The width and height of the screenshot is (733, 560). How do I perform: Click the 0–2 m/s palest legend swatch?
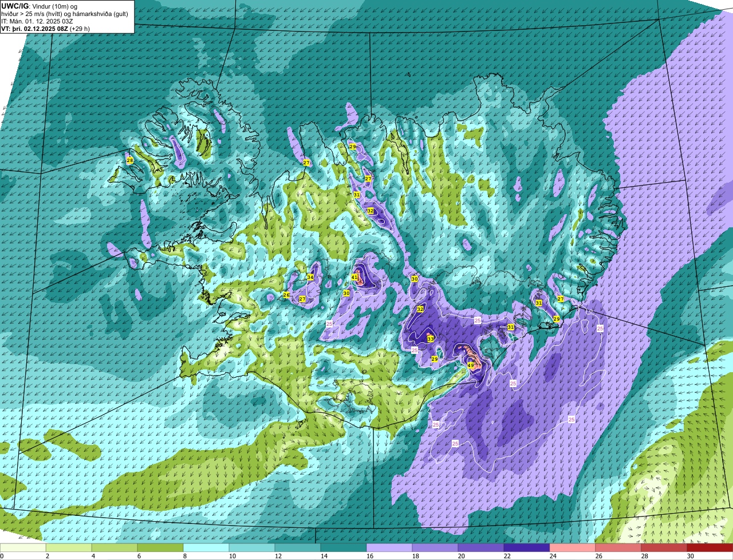(23, 547)
